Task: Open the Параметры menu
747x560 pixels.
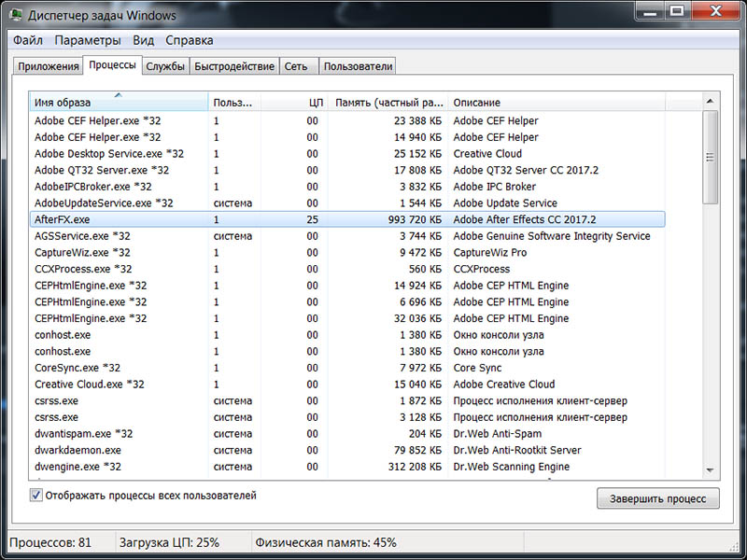Action: pos(88,40)
